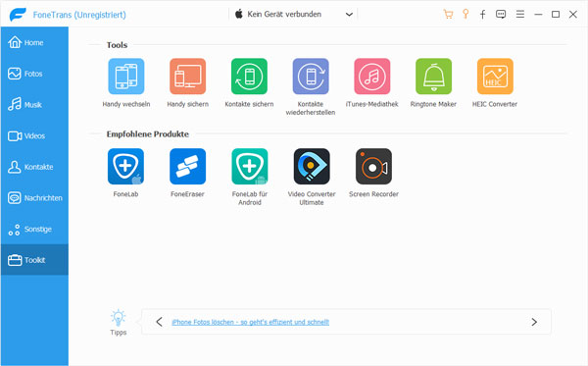Click the FoneTrans logo icon
Viewport: 588px width, 366px height.
[x=18, y=15]
